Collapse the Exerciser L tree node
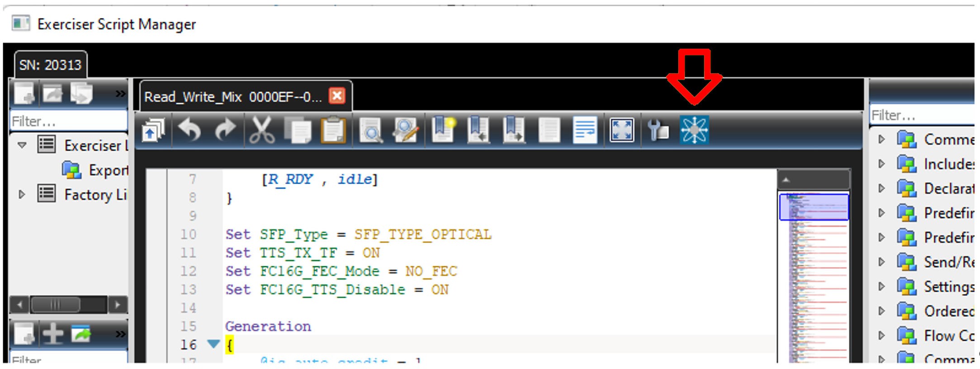Screen dimensions: 980x369 (22, 145)
